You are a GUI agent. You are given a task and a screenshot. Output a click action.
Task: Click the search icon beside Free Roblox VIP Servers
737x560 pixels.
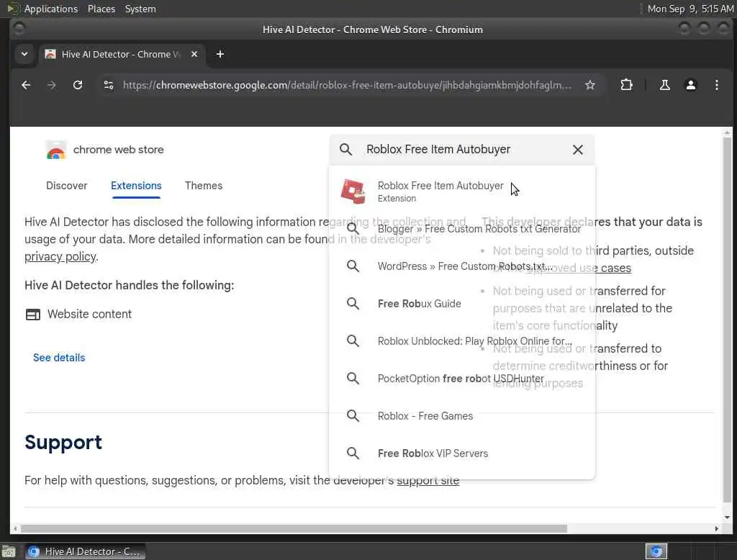(x=353, y=453)
